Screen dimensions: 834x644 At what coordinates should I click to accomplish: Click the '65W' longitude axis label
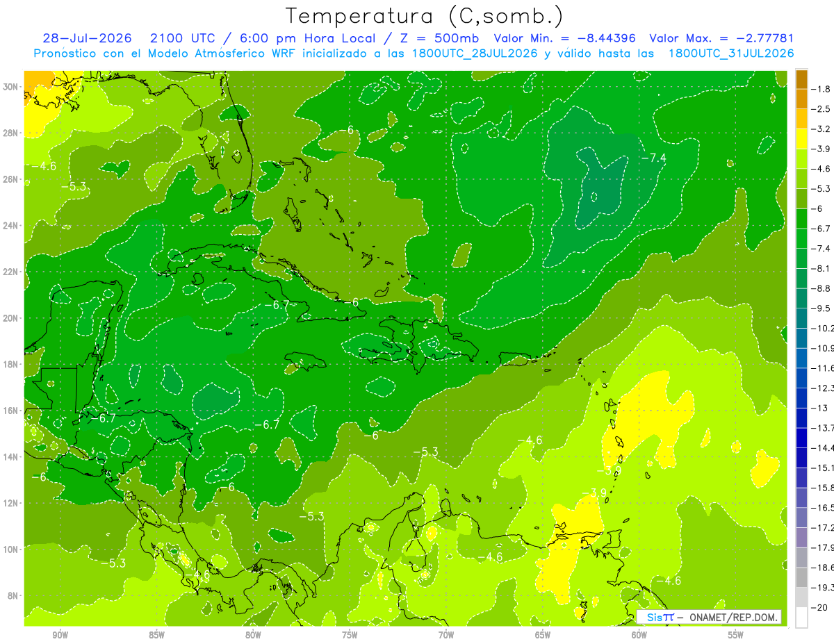pos(543,635)
